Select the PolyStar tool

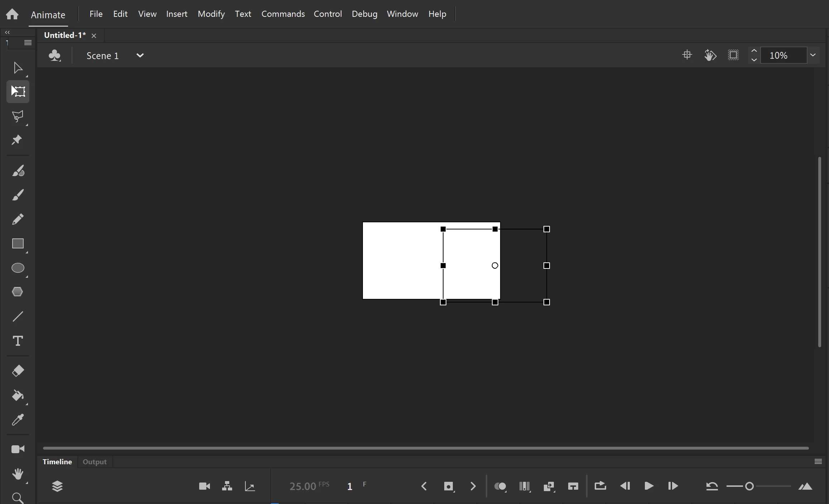pos(18,292)
